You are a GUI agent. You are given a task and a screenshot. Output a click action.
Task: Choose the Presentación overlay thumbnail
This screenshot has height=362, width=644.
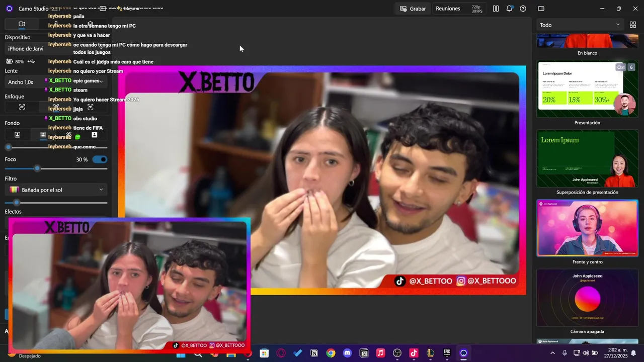click(x=587, y=89)
